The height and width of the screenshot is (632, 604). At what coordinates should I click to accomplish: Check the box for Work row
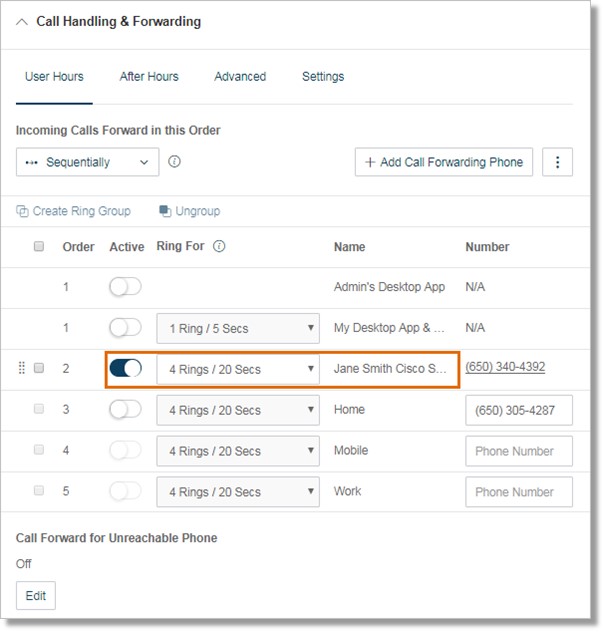point(39,491)
